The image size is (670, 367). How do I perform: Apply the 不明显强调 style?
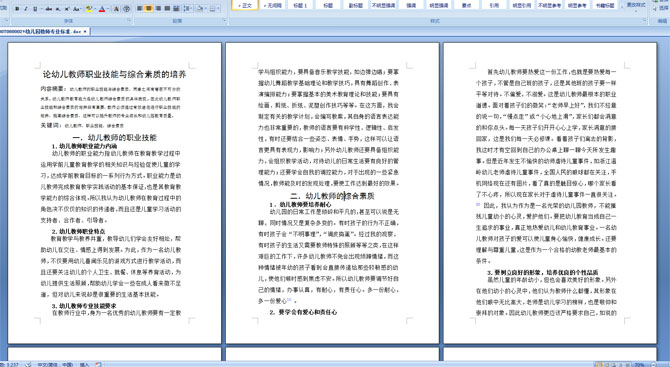(384, 5)
